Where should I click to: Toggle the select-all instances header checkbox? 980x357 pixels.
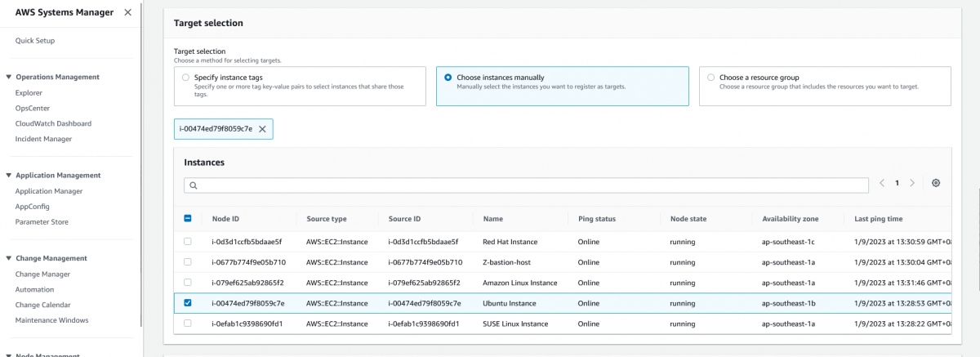pos(188,218)
